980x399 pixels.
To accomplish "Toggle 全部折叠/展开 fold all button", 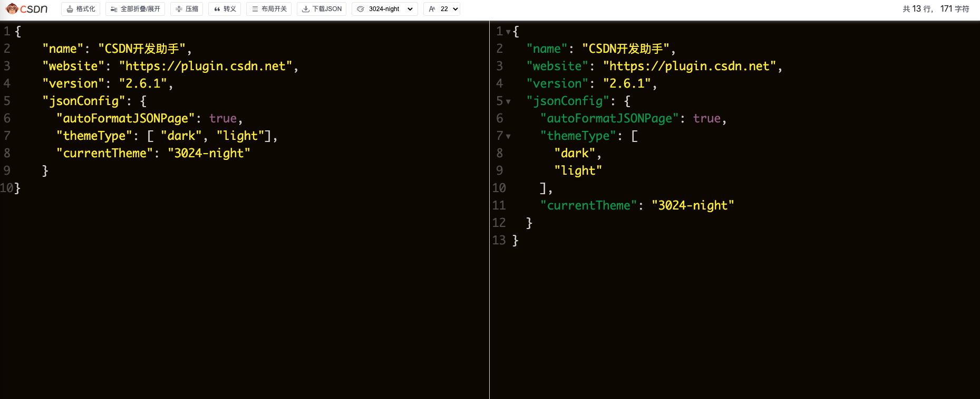I will (135, 9).
